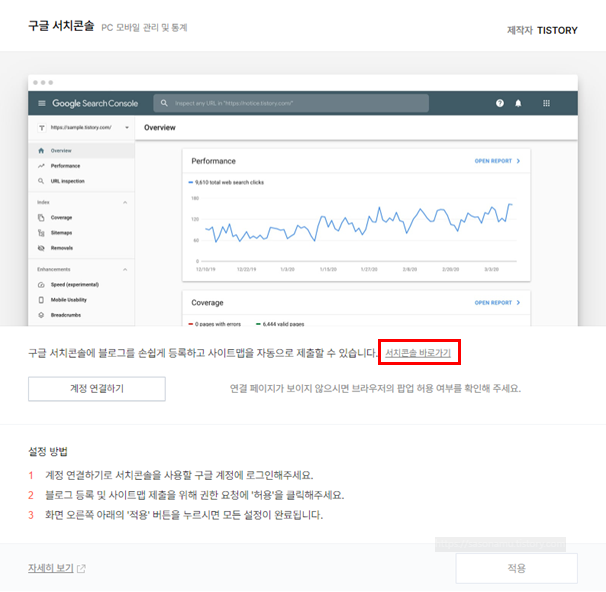Click the '6,444 valid pages' legend

point(280,324)
